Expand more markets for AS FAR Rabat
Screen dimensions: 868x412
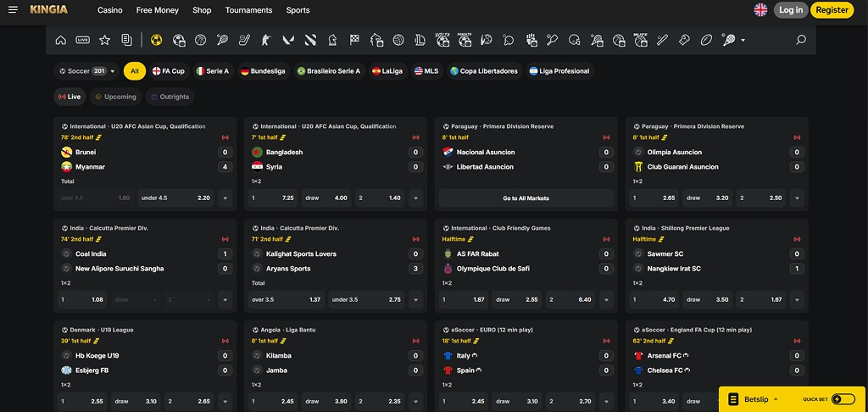tap(606, 299)
